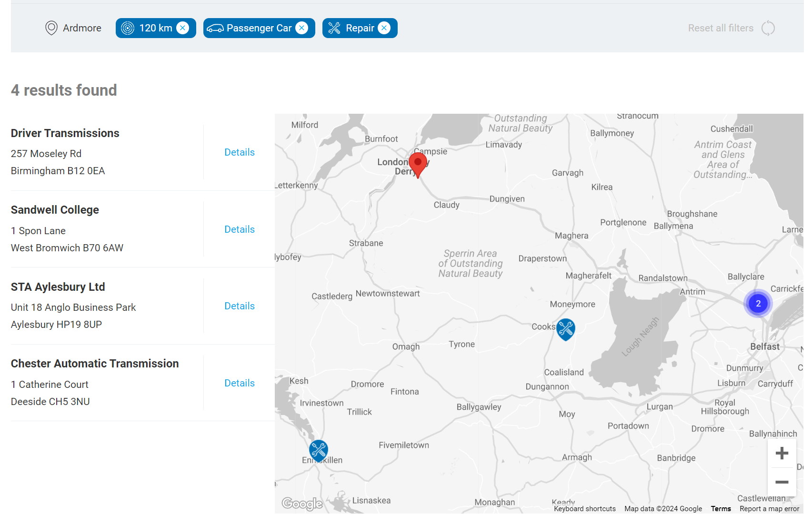Select the red location pin at Londonderry
812x524 pixels.
click(418, 164)
